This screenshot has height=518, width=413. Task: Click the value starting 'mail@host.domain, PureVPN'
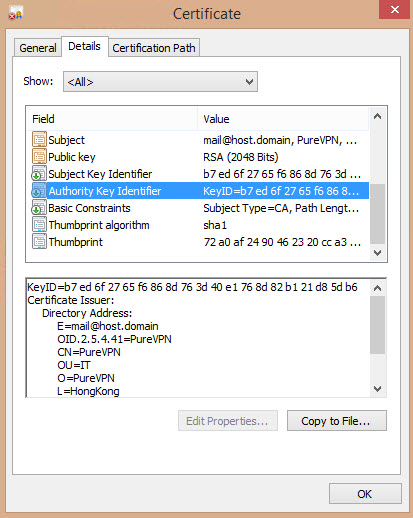point(280,140)
